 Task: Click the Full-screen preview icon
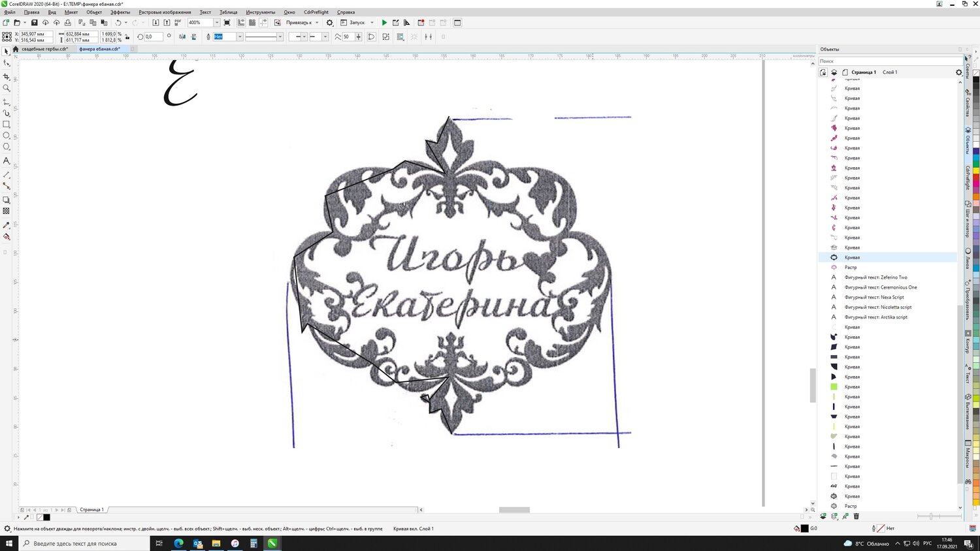click(227, 22)
